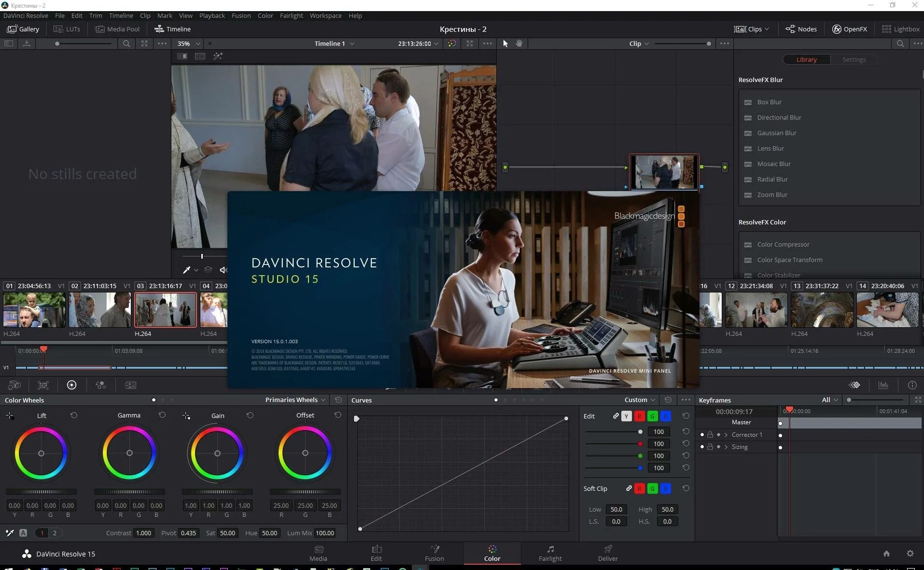Switch to the Deliver page tab
Screen dimensions: 924x570
608,553
